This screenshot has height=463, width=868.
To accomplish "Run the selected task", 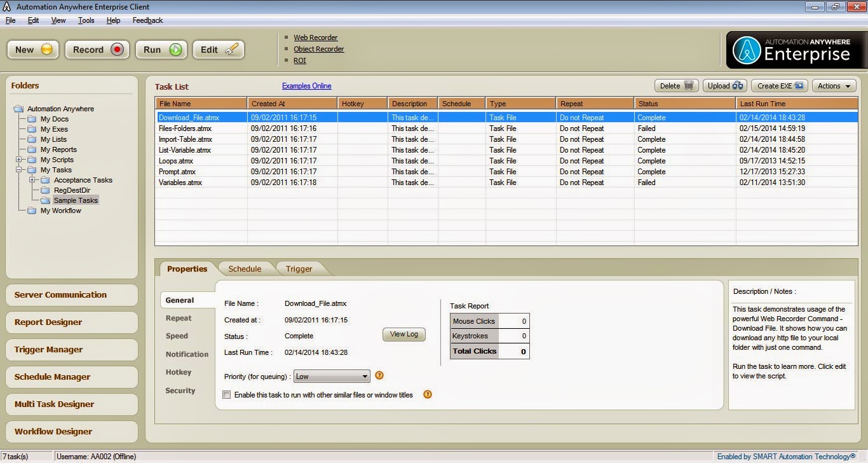I will pyautogui.click(x=161, y=50).
